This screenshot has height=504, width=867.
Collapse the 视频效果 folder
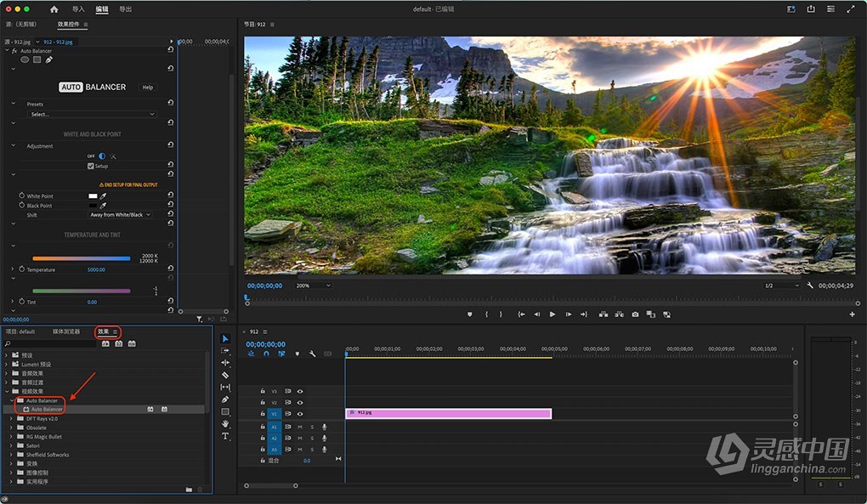pyautogui.click(x=6, y=391)
